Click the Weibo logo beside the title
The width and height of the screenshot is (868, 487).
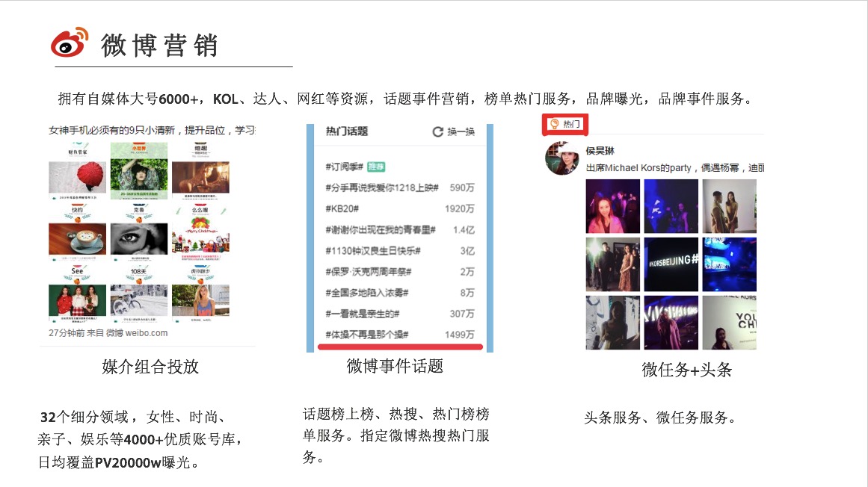[x=70, y=43]
